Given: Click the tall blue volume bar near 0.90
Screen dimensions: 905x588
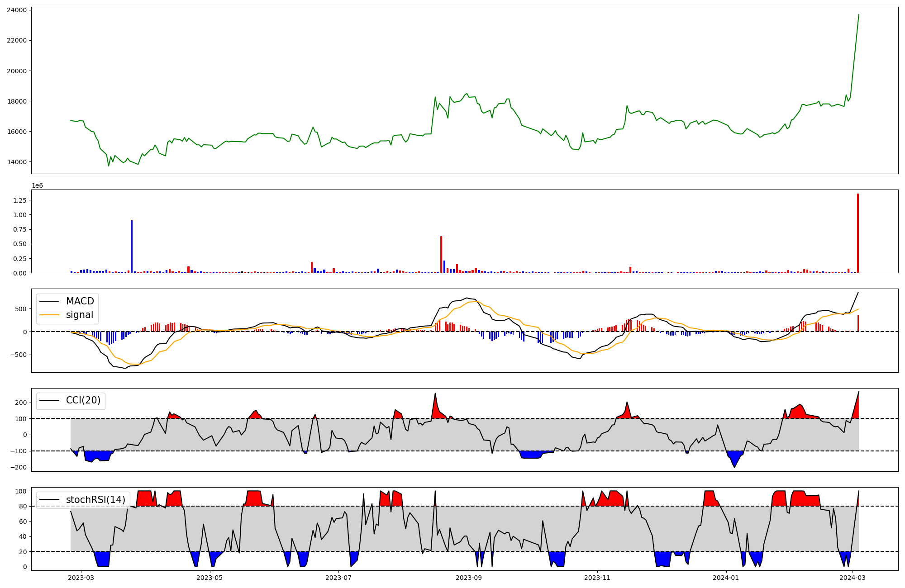Looking at the screenshot, I should (132, 247).
